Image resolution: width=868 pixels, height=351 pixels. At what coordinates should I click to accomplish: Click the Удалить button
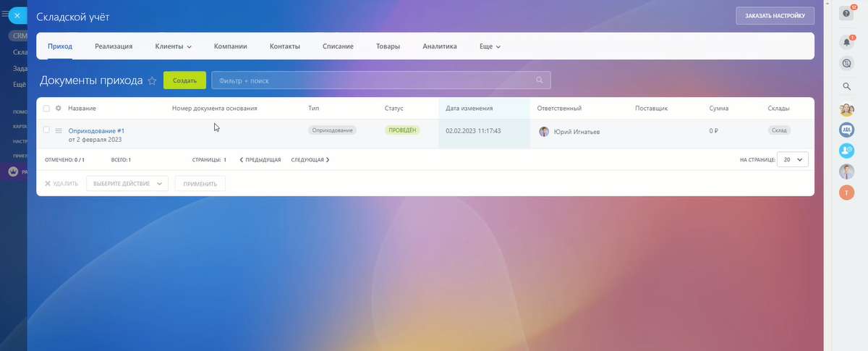61,184
